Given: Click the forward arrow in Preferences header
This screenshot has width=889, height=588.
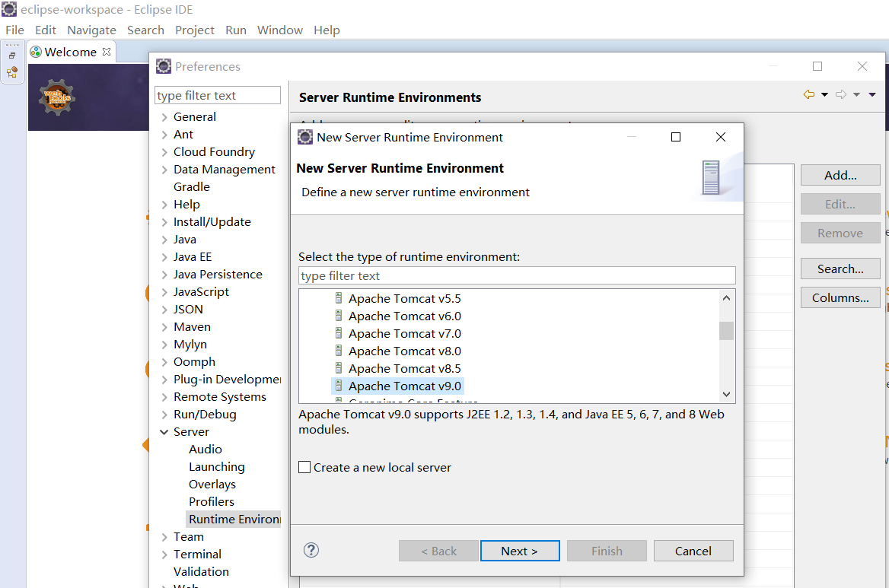Looking at the screenshot, I should [841, 94].
